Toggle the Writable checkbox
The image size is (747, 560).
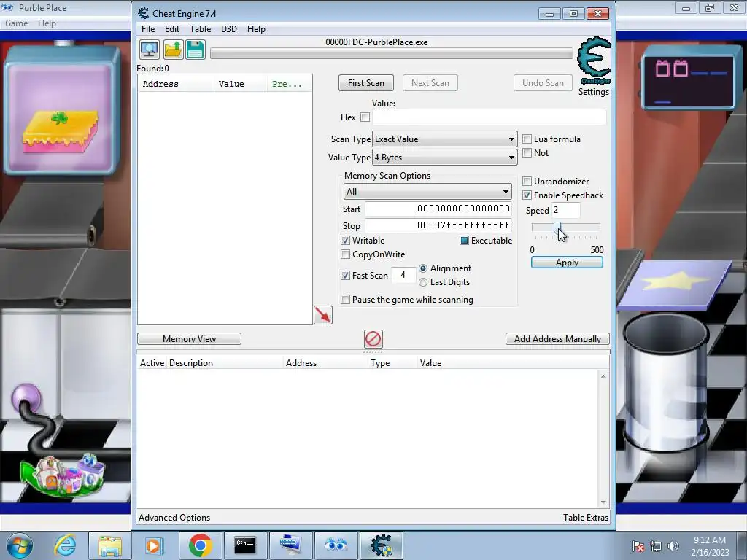(345, 241)
